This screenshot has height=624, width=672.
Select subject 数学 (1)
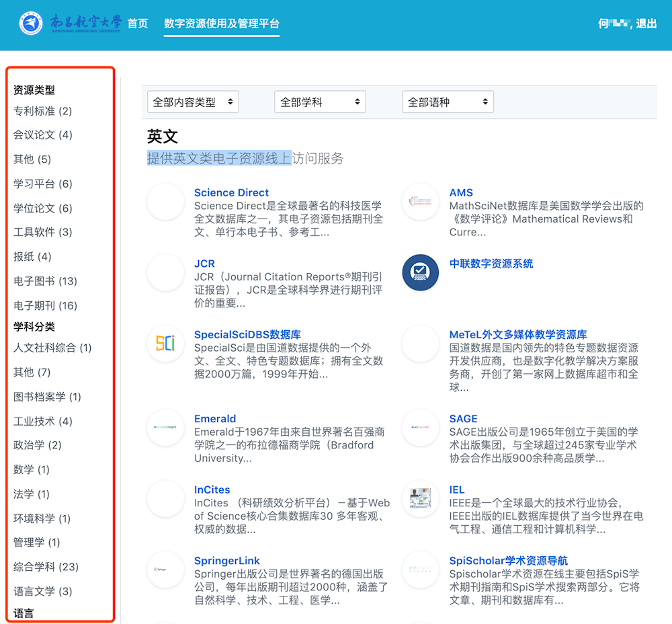[32, 469]
